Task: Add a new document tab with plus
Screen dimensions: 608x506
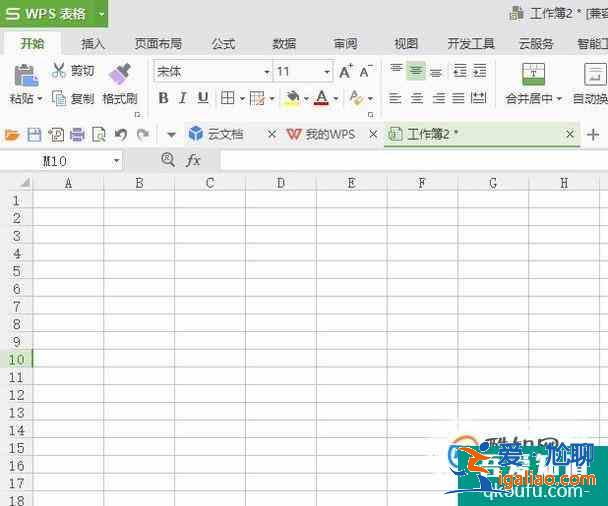Action: [x=593, y=135]
